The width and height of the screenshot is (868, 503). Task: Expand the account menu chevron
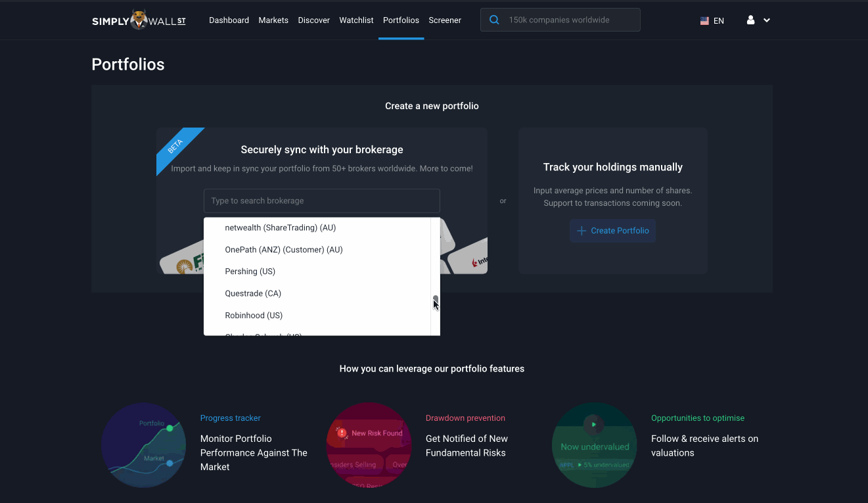(x=767, y=20)
